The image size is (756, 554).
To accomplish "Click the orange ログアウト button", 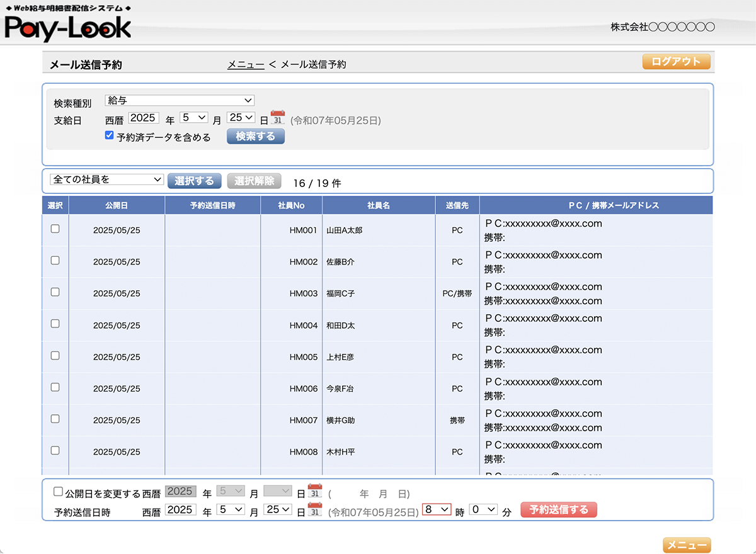I will 676,62.
